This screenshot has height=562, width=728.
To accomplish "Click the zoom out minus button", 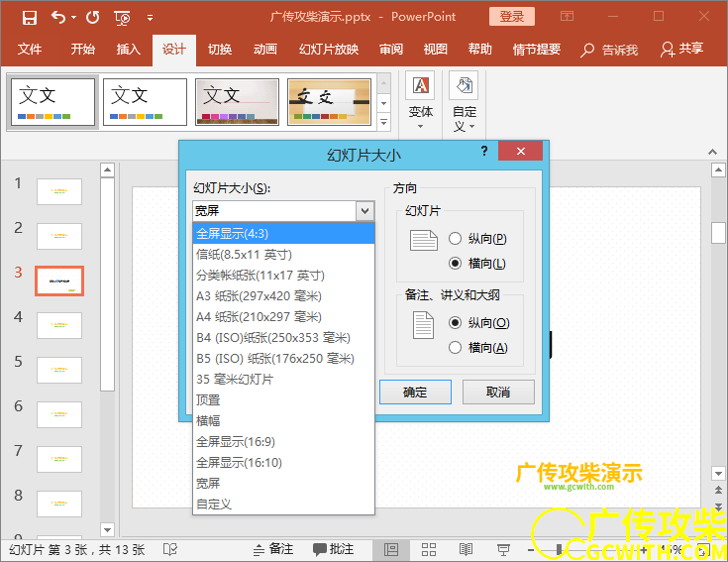I will coord(531,550).
